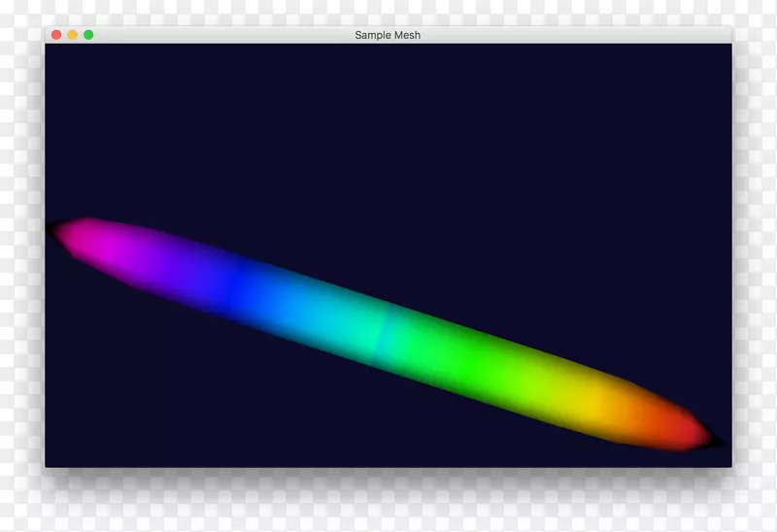Click the empty dark canvas above the mesh

388,136
